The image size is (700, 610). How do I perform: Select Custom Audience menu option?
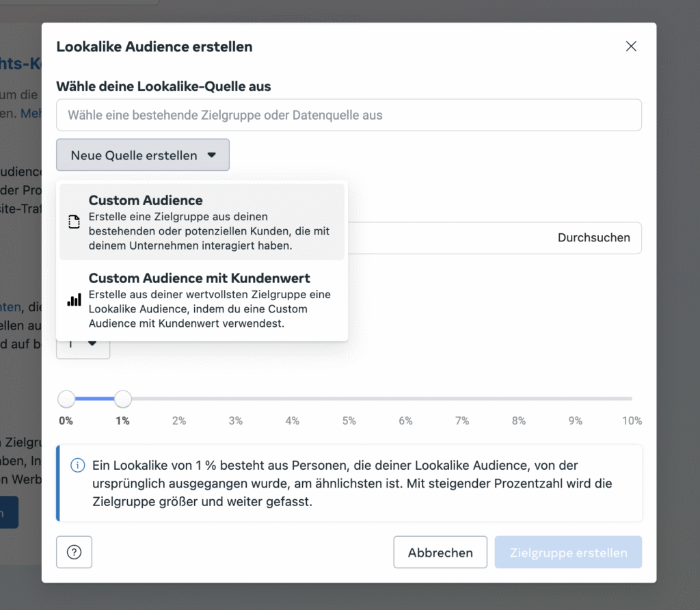202,222
